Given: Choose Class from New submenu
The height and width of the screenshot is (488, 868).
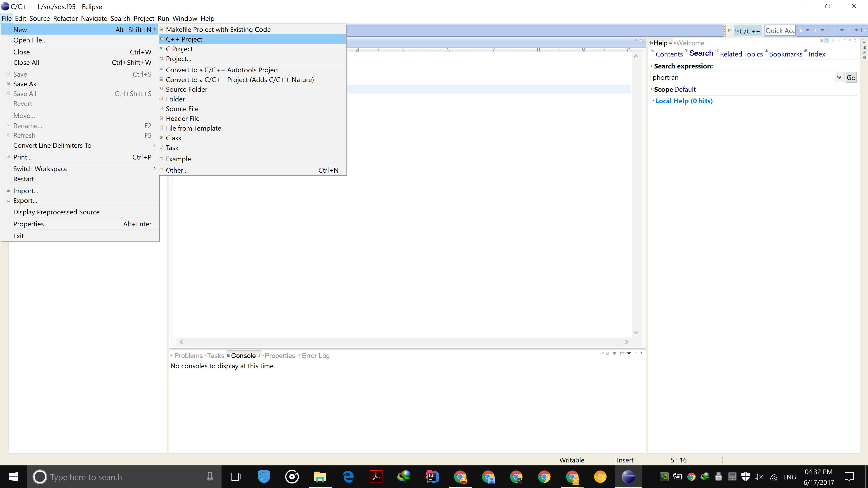Looking at the screenshot, I should (252, 138).
